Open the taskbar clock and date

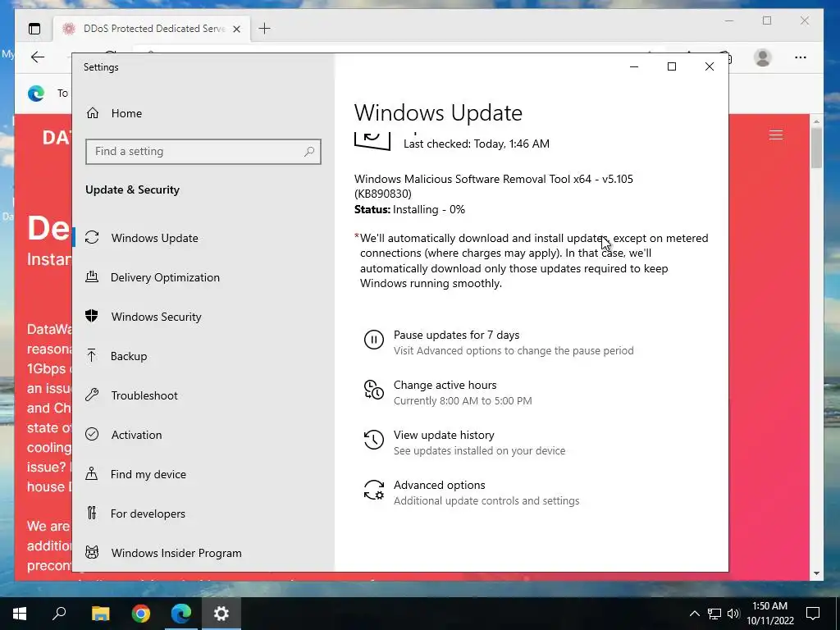pos(769,614)
